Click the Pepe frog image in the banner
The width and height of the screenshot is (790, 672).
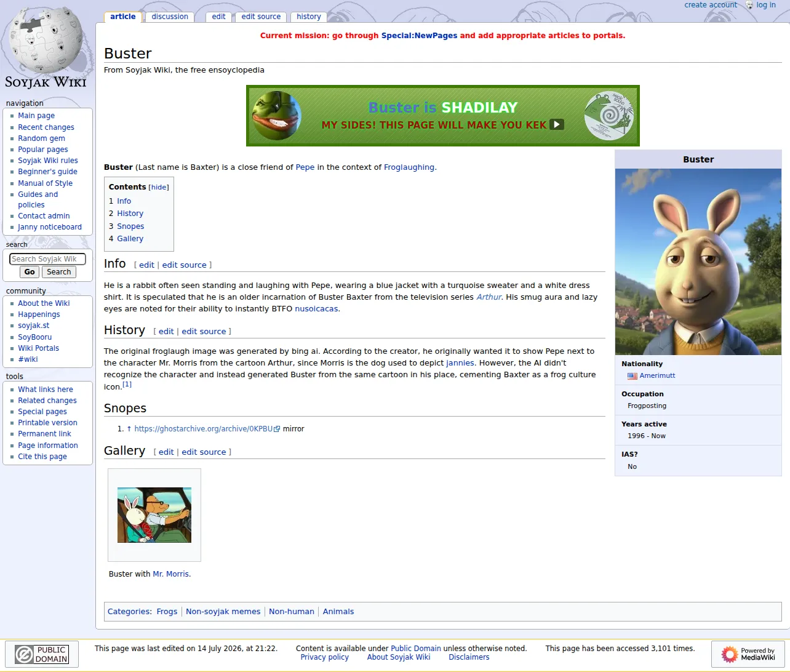(x=276, y=115)
